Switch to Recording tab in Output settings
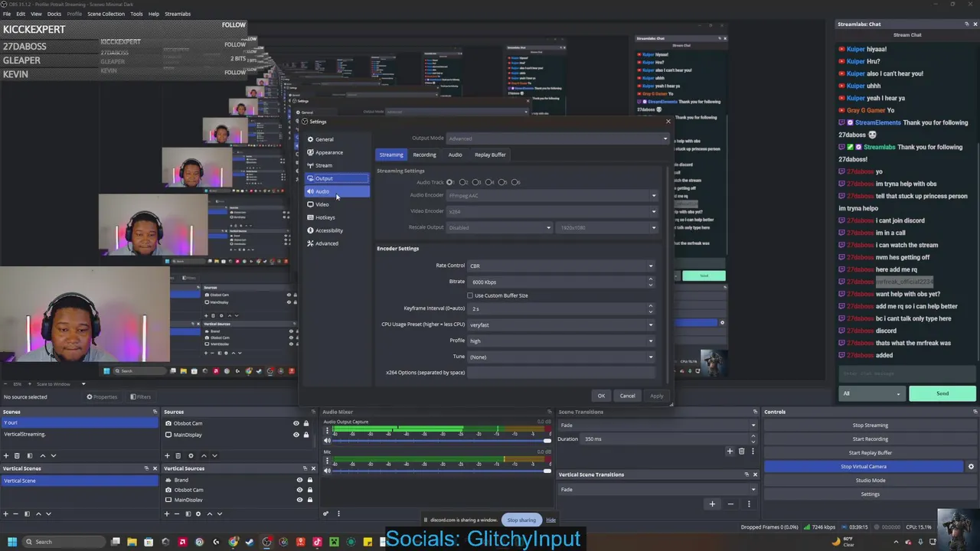This screenshot has width=980, height=551. [424, 155]
